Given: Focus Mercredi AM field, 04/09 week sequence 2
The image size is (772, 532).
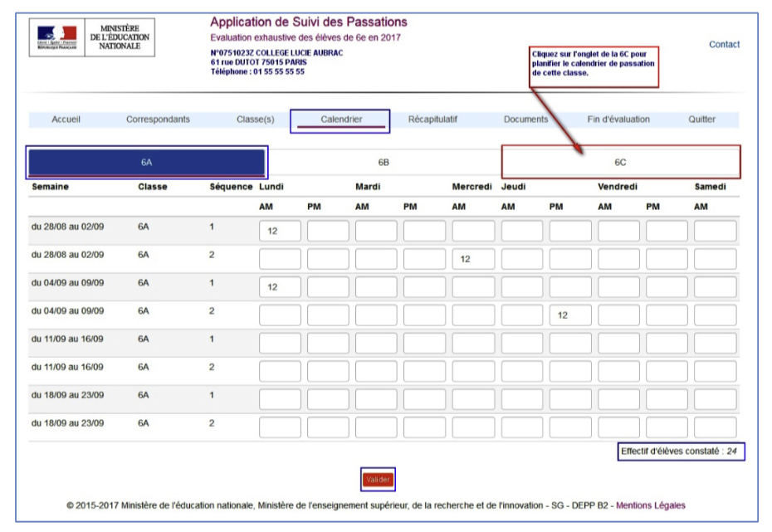Looking at the screenshot, I should [x=473, y=315].
